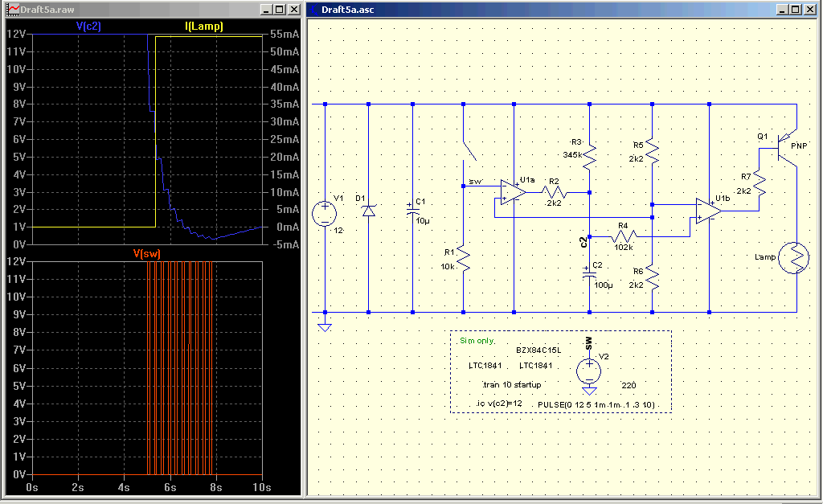Screen dimensions: 823x504
Task: Minimize the Draft5a.raw window
Action: click(x=266, y=10)
